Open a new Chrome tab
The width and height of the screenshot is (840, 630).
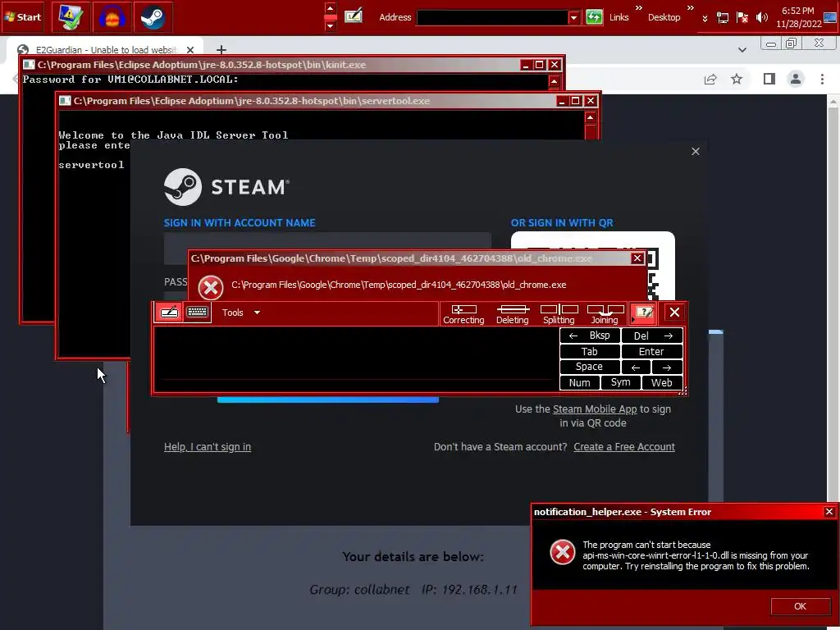(221, 50)
